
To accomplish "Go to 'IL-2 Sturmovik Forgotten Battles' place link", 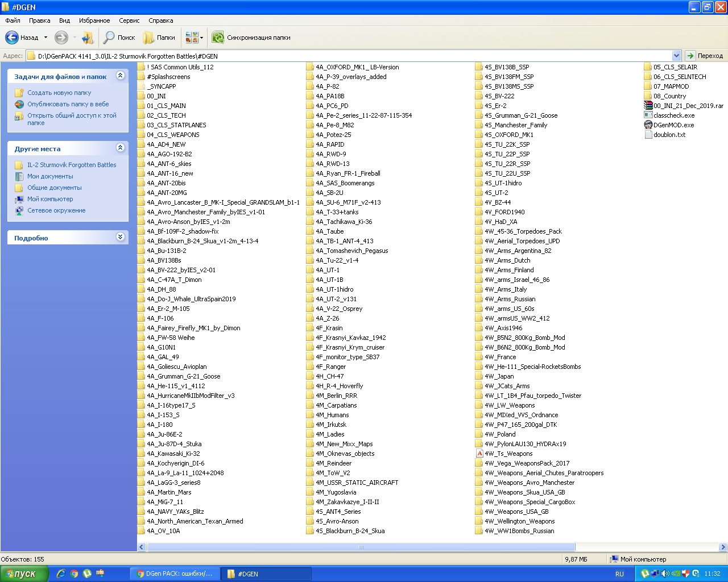I will (x=72, y=165).
